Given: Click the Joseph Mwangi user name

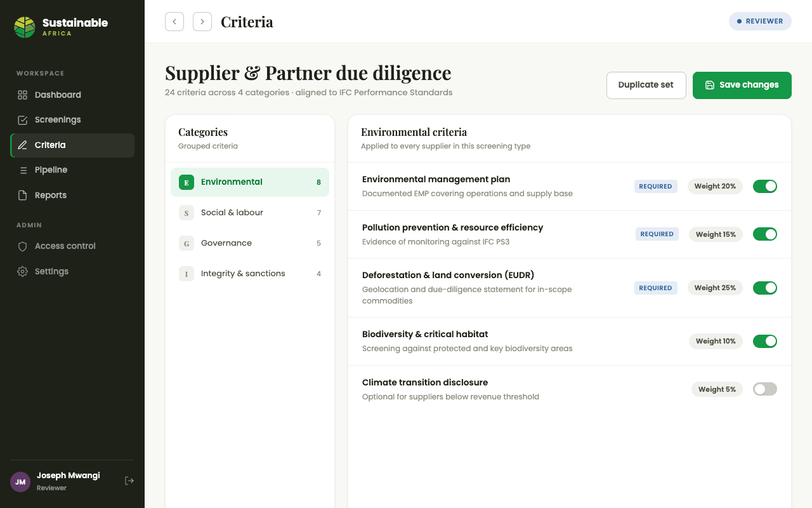Looking at the screenshot, I should (x=69, y=476).
